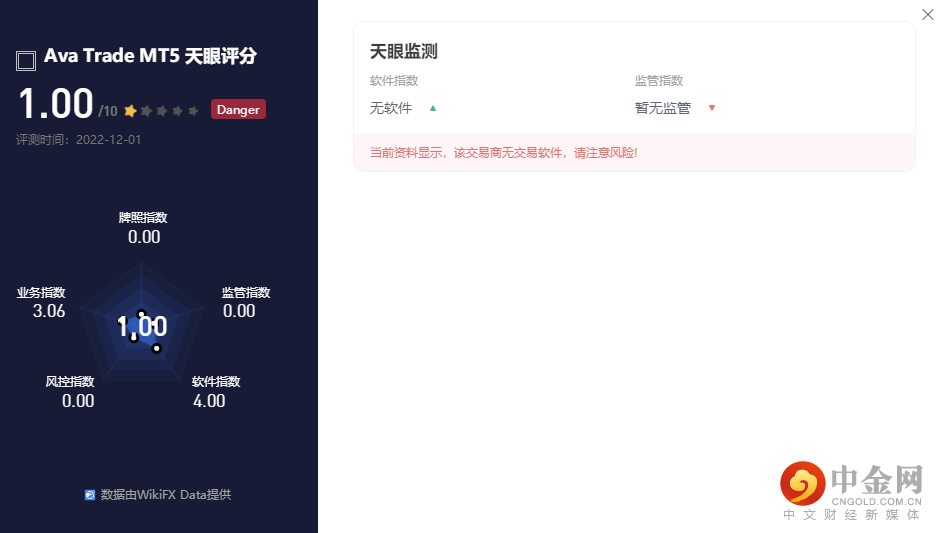Close the 天眼评分 panel with the X button
The height and width of the screenshot is (533, 937).
pyautogui.click(x=927, y=14)
